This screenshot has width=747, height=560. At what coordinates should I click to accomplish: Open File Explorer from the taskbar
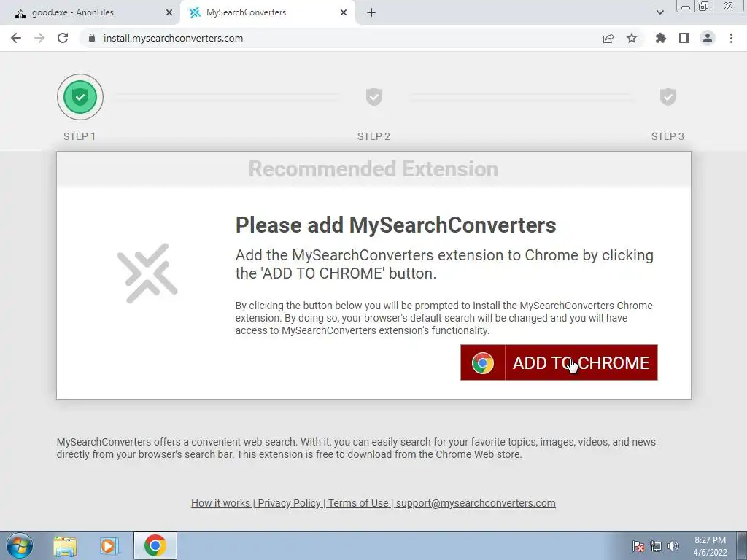coord(65,545)
